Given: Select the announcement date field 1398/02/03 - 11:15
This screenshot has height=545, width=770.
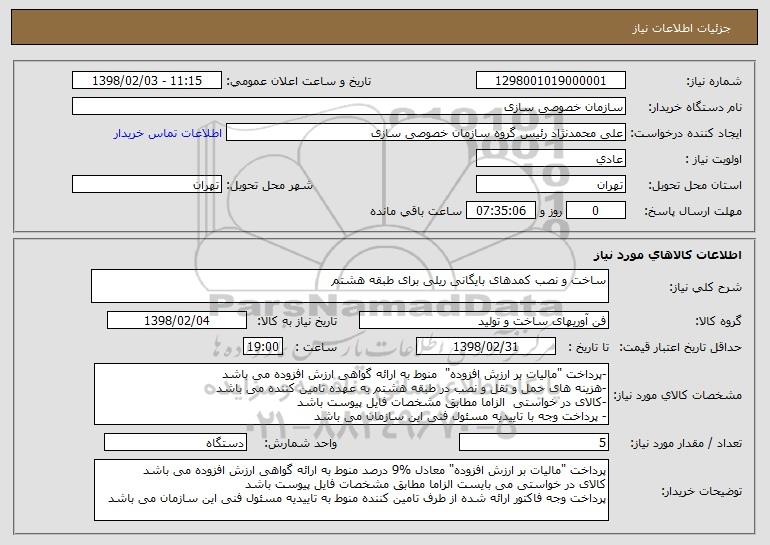Looking at the screenshot, I should click(147, 80).
